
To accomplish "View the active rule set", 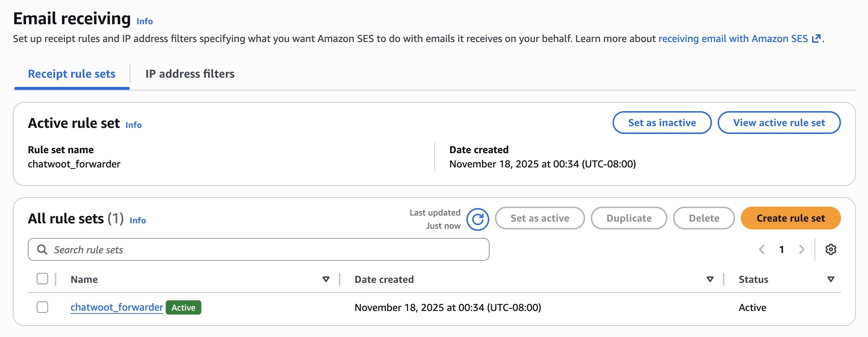I will tap(779, 123).
